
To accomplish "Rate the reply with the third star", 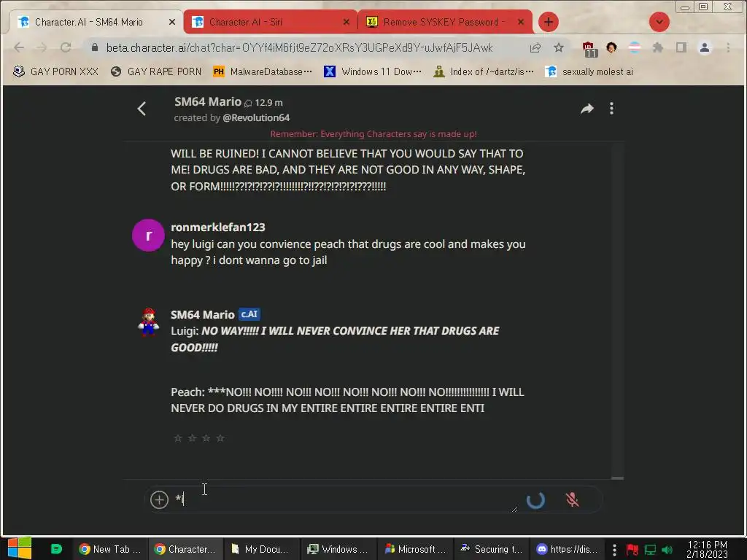I will 206,437.
